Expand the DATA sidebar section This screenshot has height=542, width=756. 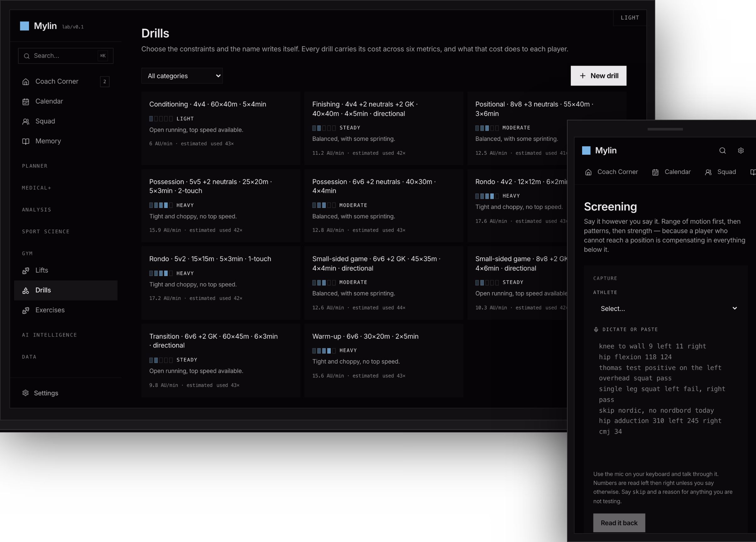(29, 357)
